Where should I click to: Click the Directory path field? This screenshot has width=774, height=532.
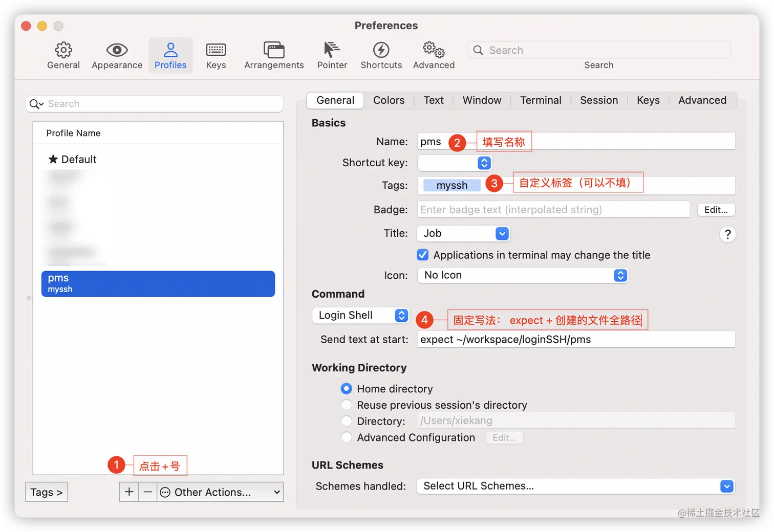coord(576,420)
